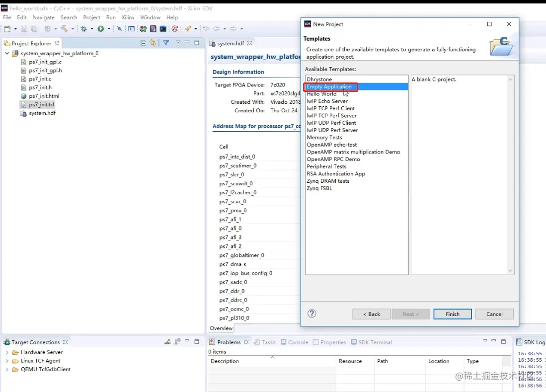Click the New project toolbar icon
The height and width of the screenshot is (392, 546).
7,29
